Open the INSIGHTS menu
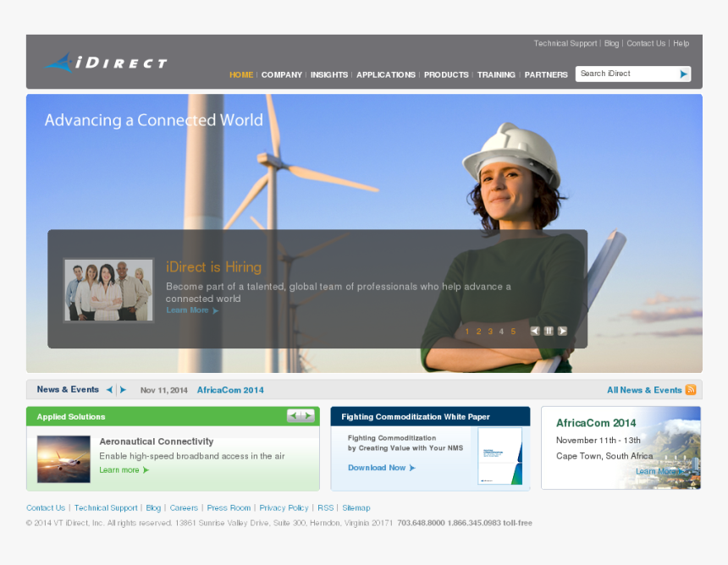The width and height of the screenshot is (728, 565). [x=329, y=74]
